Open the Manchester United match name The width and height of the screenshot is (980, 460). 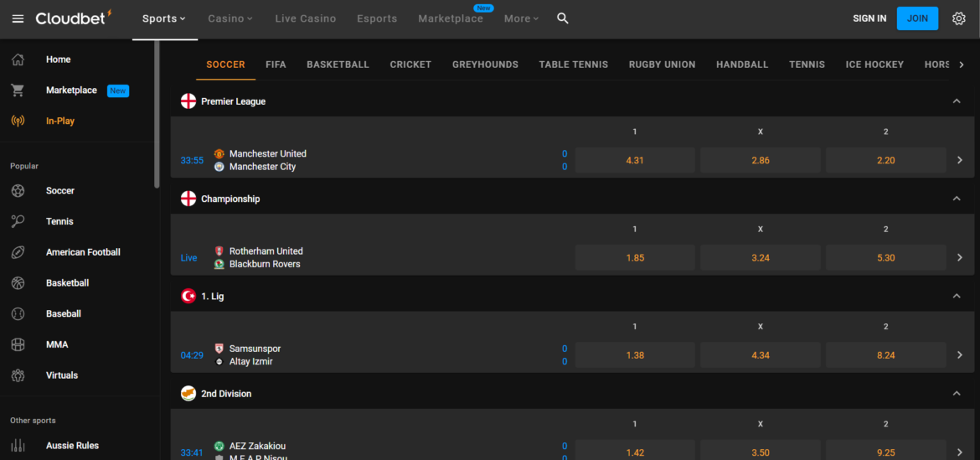[x=267, y=153]
